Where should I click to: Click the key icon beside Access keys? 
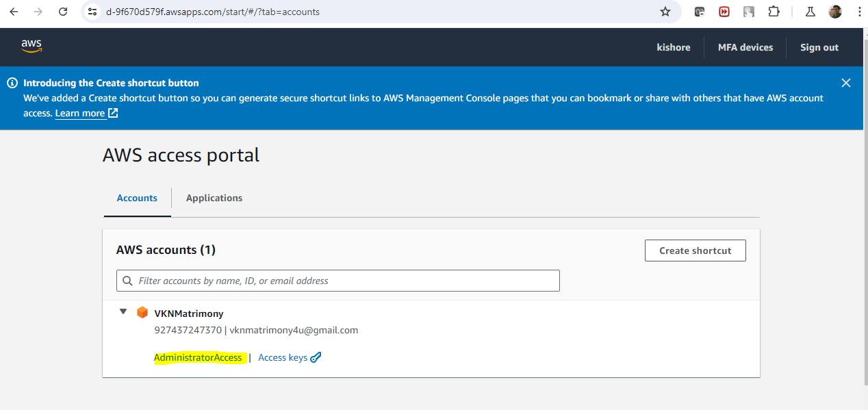[x=316, y=357]
